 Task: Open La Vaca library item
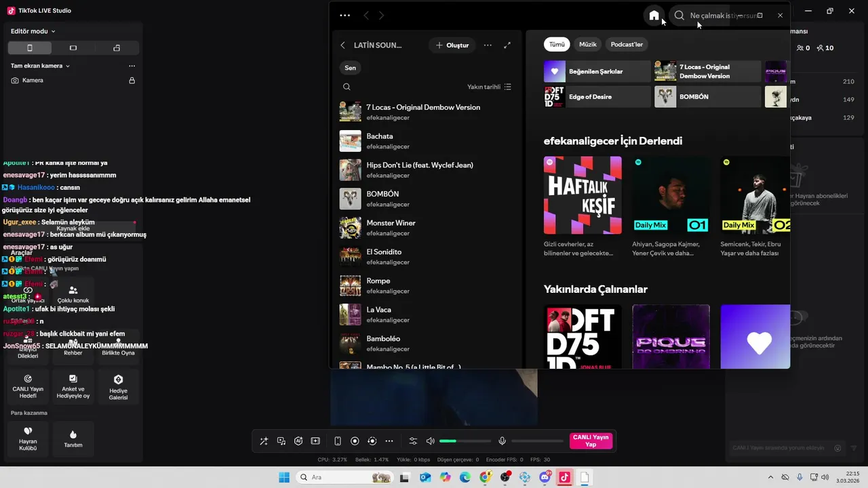[426, 314]
